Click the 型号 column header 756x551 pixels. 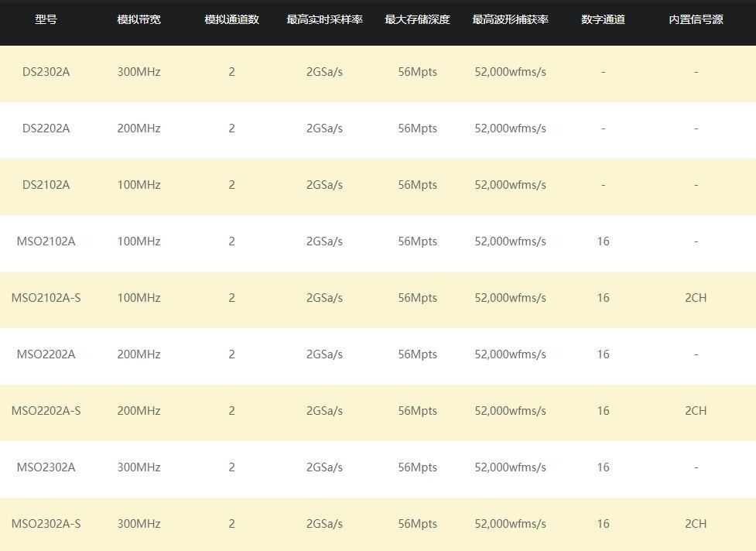point(46,19)
